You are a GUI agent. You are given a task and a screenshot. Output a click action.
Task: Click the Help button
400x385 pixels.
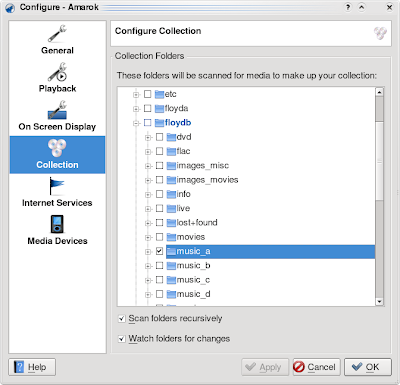pos(32,367)
